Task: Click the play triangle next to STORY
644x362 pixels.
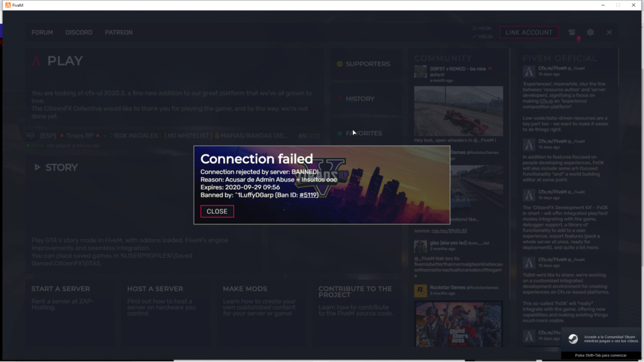Action: pos(37,167)
